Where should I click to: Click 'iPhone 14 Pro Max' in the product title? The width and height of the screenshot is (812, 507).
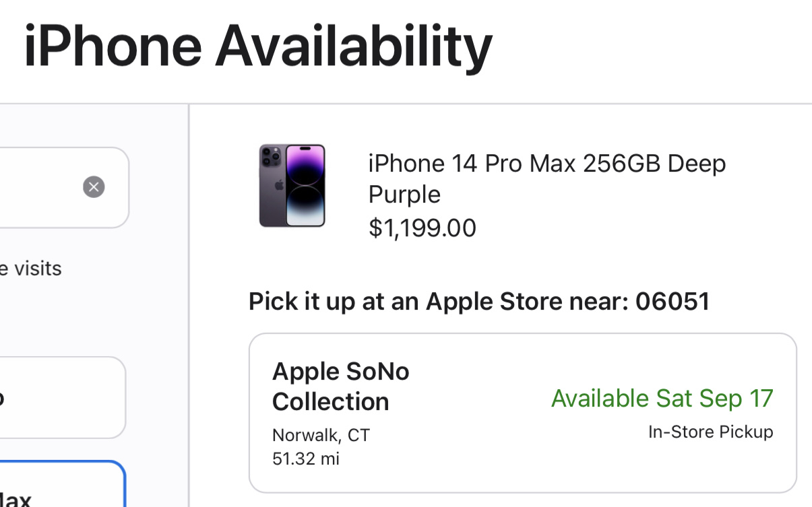coord(471,164)
